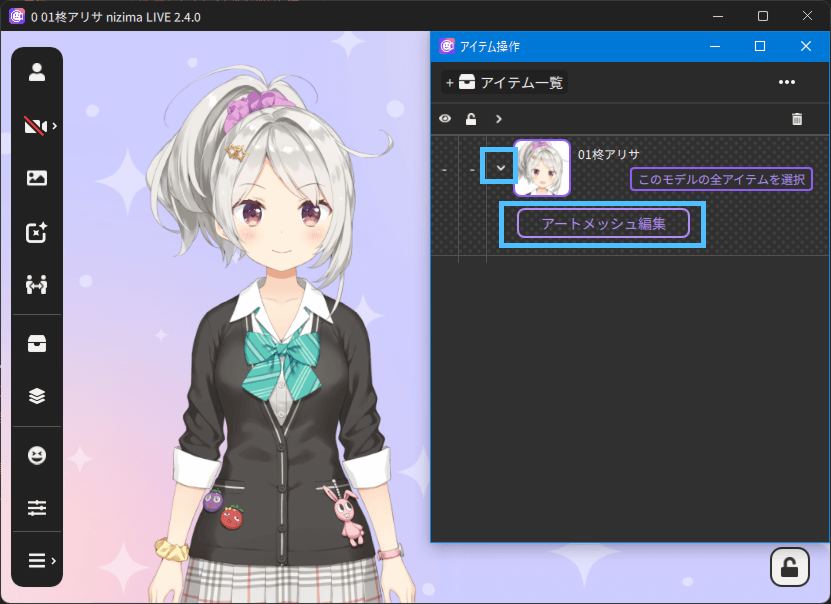Click the アートメッシュ編集 button
831x604 pixels.
click(603, 224)
